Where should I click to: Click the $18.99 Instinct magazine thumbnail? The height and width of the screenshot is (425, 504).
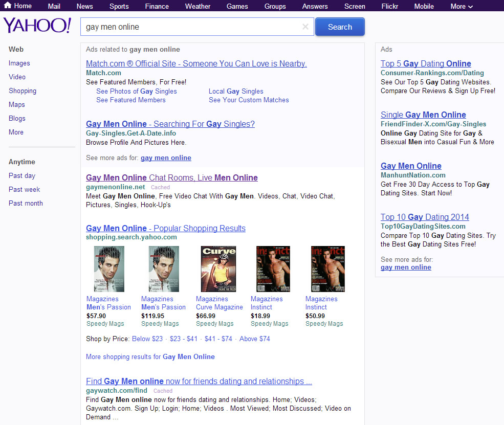273,269
